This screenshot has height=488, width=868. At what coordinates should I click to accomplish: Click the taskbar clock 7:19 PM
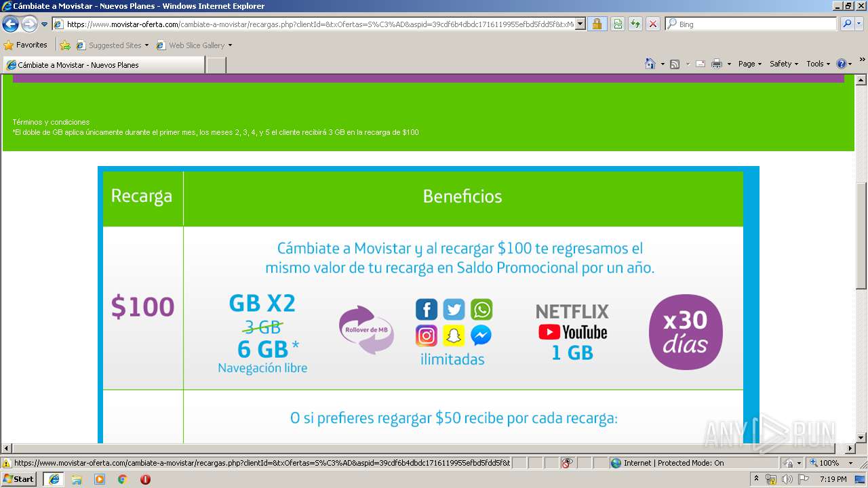point(833,479)
